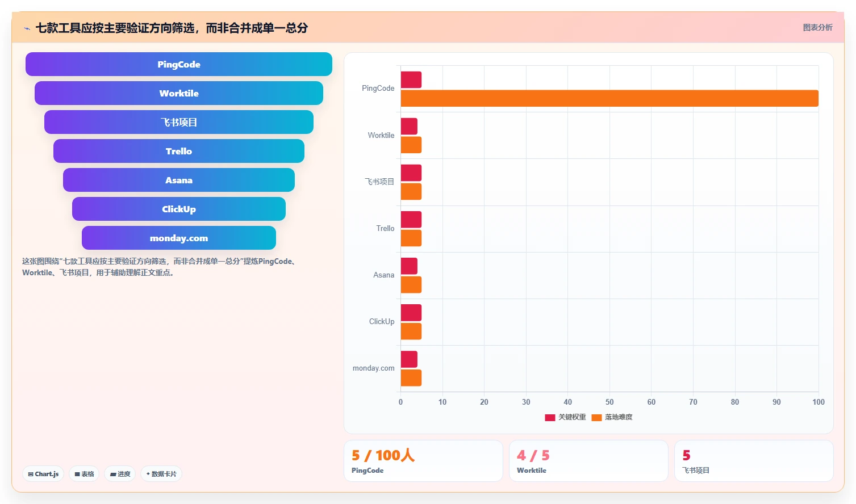Click the icon before the chart title
Viewport: 856px width, 504px height.
point(27,28)
